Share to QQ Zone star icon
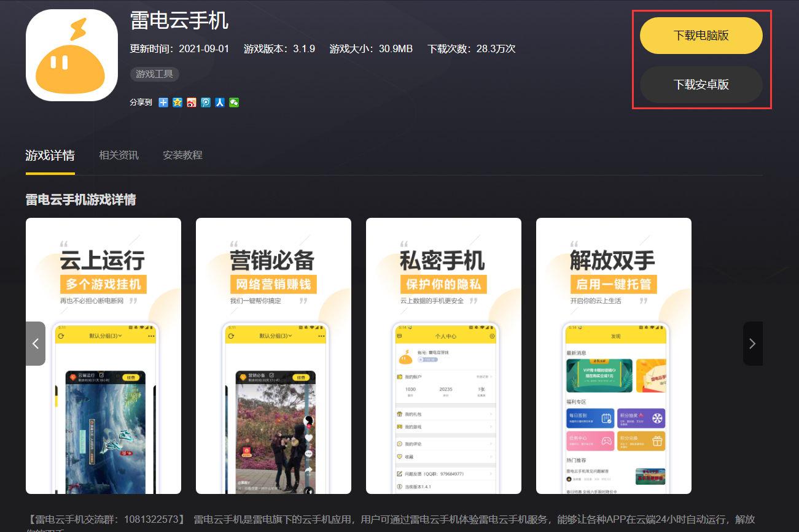Screen dimensions: 799x532 point(177,102)
